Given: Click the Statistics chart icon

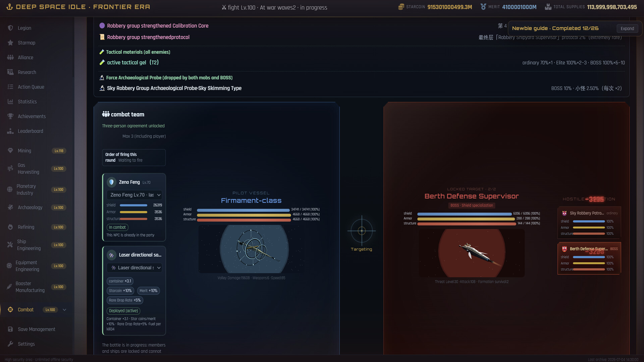Looking at the screenshot, I should pyautogui.click(x=10, y=102).
